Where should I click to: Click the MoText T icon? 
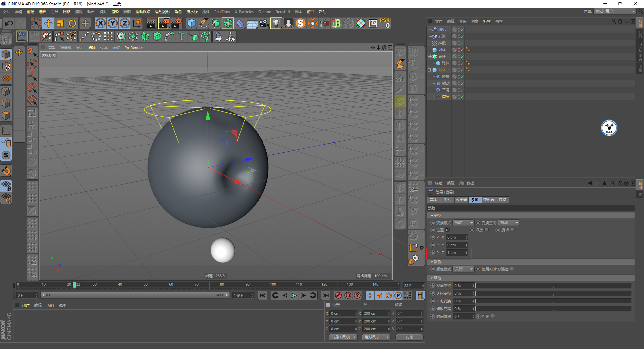tap(181, 36)
